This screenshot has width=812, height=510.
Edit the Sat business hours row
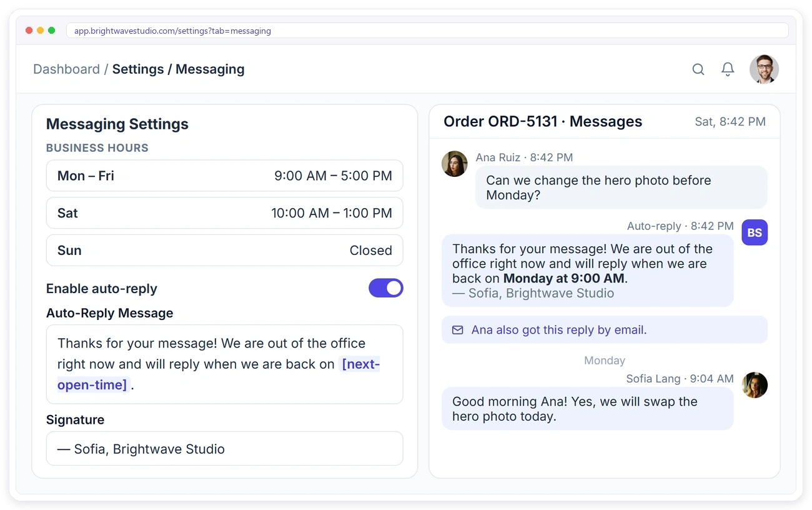[x=225, y=213]
